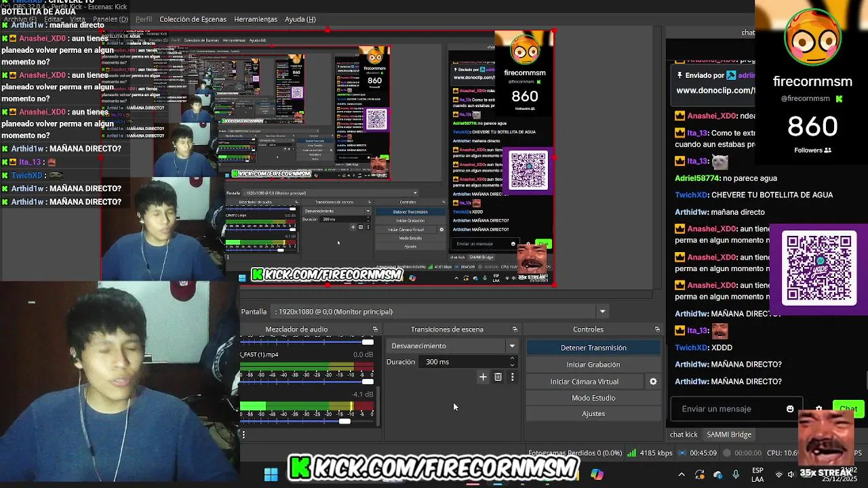Click username Adriel58774 in chat dock
Screen dimensions: 868x488
[697, 178]
